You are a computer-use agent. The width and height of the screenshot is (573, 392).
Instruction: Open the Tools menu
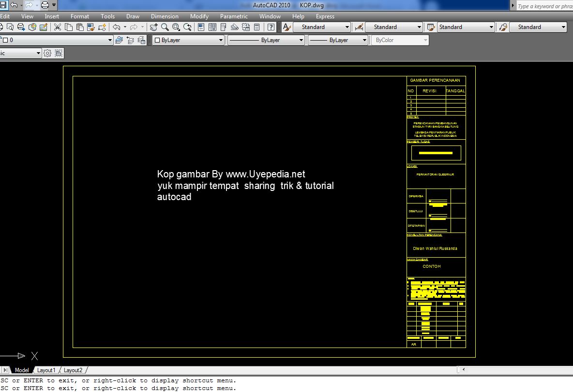point(107,16)
